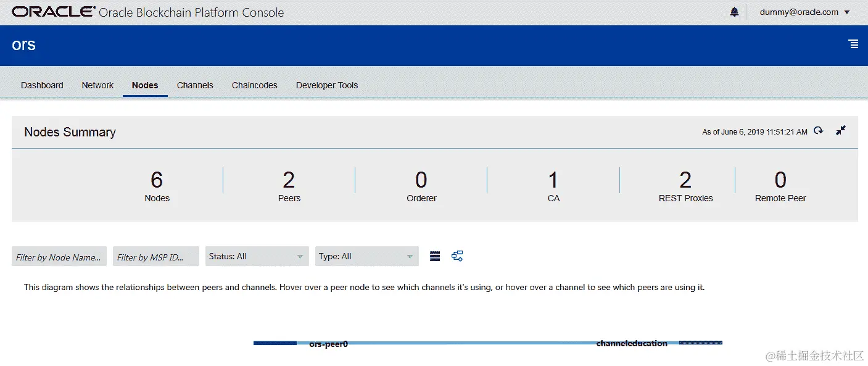Click the As of June 6, 2019 timestamp

(x=754, y=131)
